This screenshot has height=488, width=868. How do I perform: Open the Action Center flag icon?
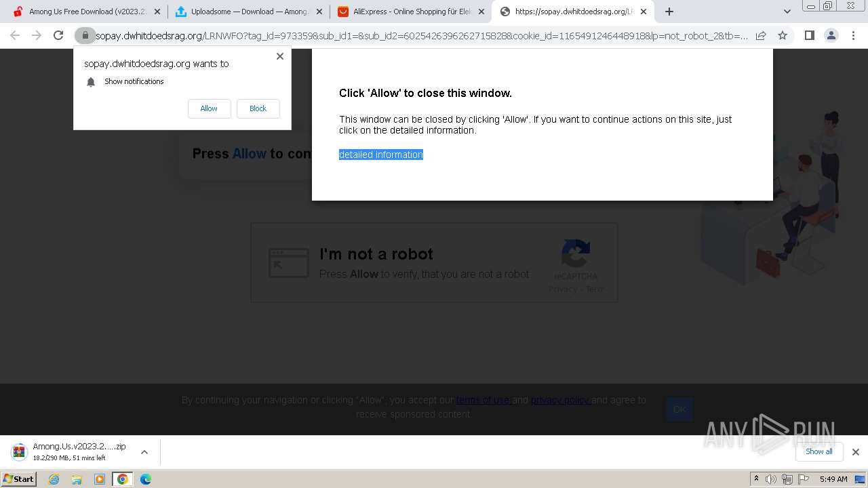(804, 479)
